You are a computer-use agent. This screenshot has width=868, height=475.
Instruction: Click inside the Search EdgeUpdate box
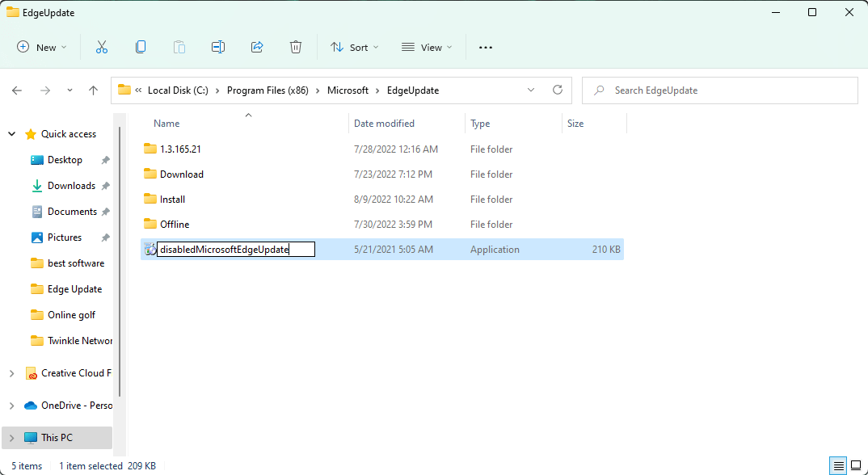tap(719, 90)
